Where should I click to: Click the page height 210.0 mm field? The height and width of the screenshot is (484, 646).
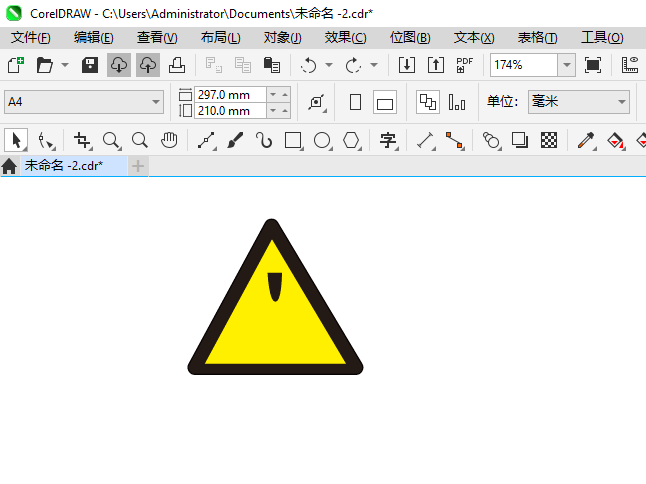(230, 111)
